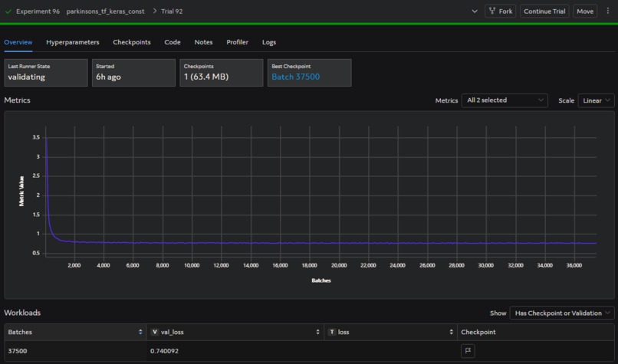This screenshot has width=618, height=364.
Task: Switch to the Overview tab
Action: pos(18,42)
